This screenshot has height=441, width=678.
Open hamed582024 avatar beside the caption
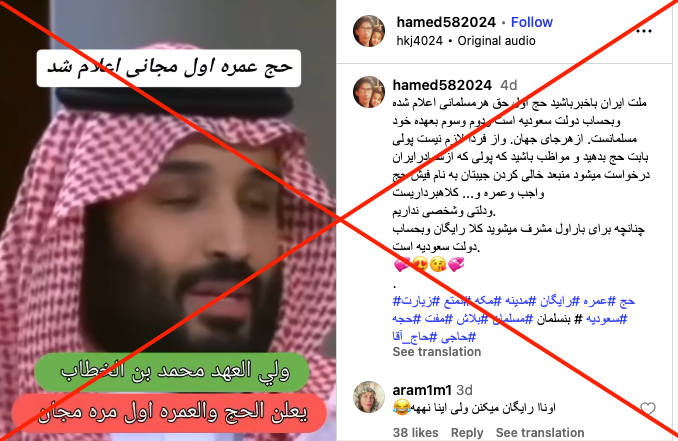(x=369, y=92)
